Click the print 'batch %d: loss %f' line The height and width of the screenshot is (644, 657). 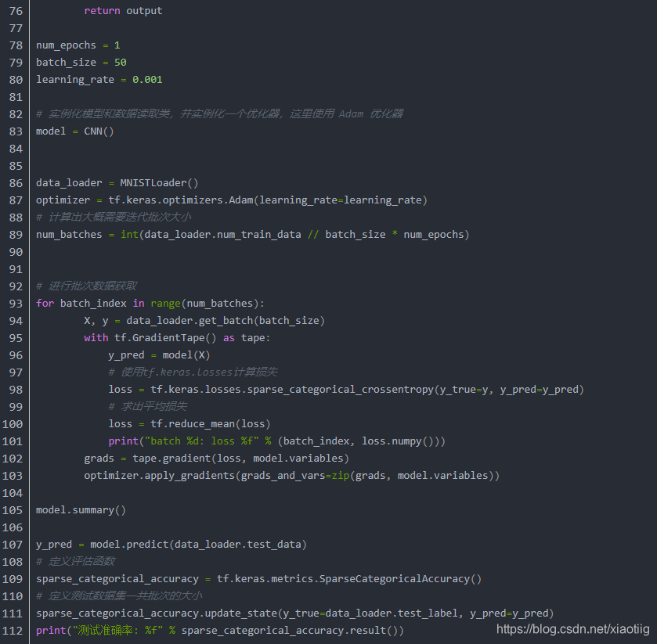[276, 441]
